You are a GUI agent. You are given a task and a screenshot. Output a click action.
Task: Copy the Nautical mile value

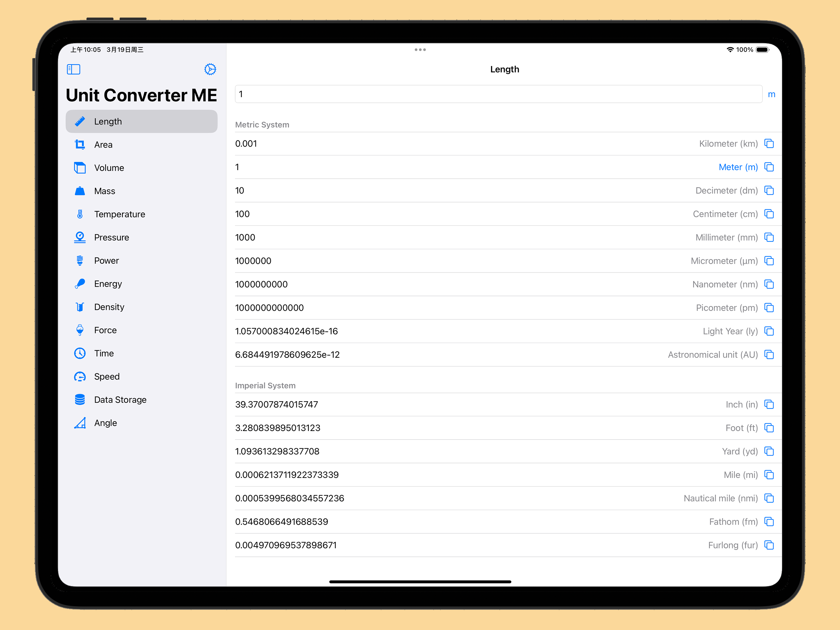[x=769, y=498]
